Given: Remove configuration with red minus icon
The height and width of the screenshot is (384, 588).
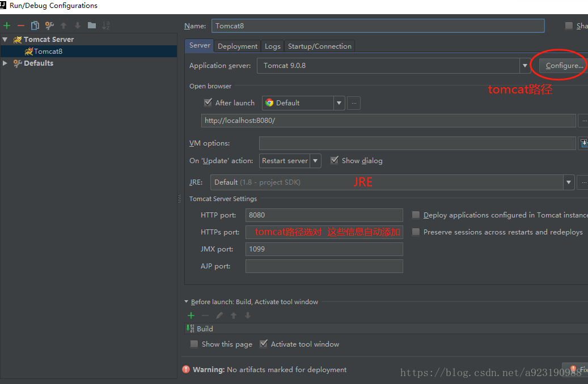Looking at the screenshot, I should click(21, 25).
